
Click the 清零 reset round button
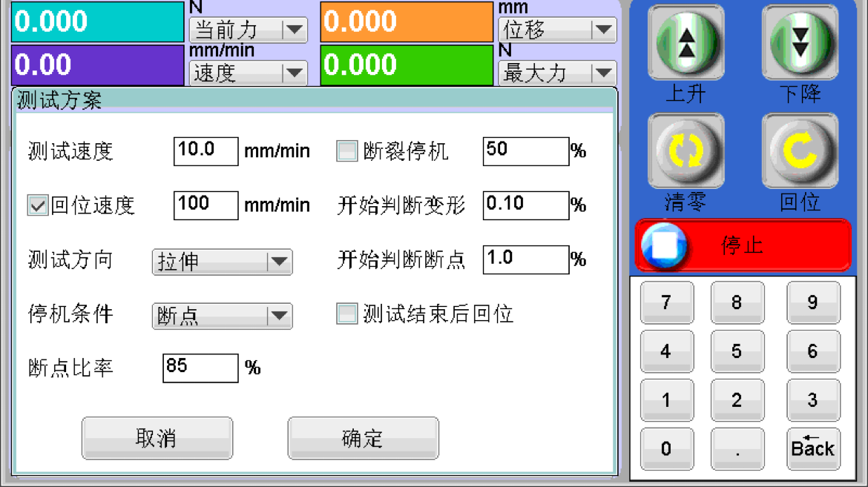(x=686, y=150)
